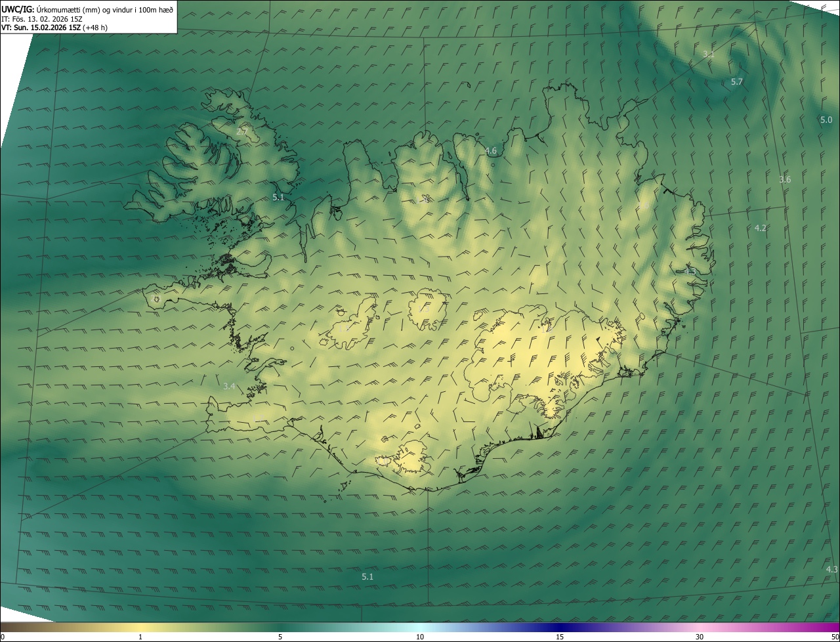Click the color scale tick label 50

(835, 637)
